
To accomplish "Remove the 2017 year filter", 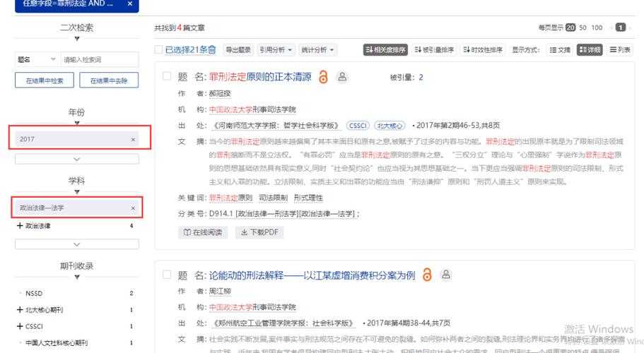I will pyautogui.click(x=133, y=140).
